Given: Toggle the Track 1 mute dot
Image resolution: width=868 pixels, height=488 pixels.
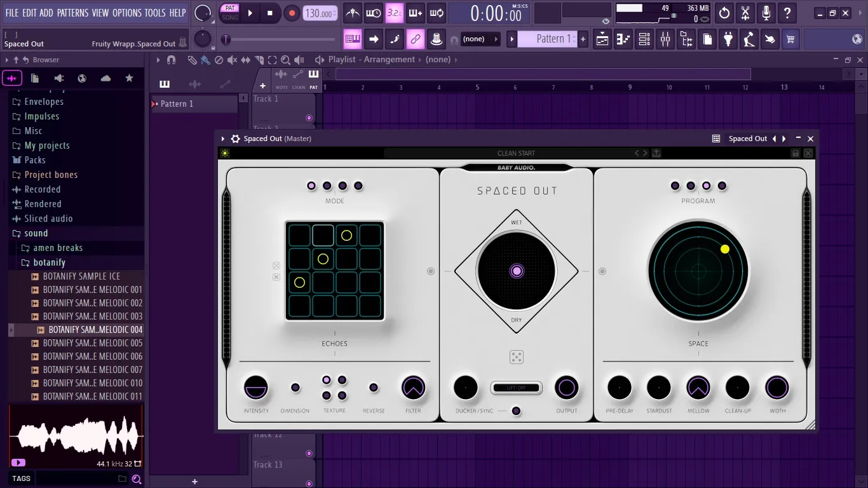Looking at the screenshot, I should pyautogui.click(x=309, y=118).
